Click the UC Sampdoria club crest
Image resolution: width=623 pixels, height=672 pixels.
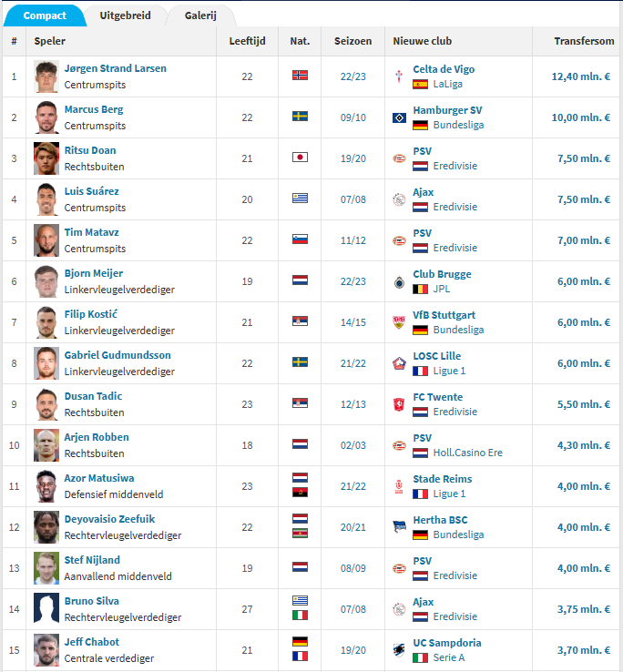399,650
